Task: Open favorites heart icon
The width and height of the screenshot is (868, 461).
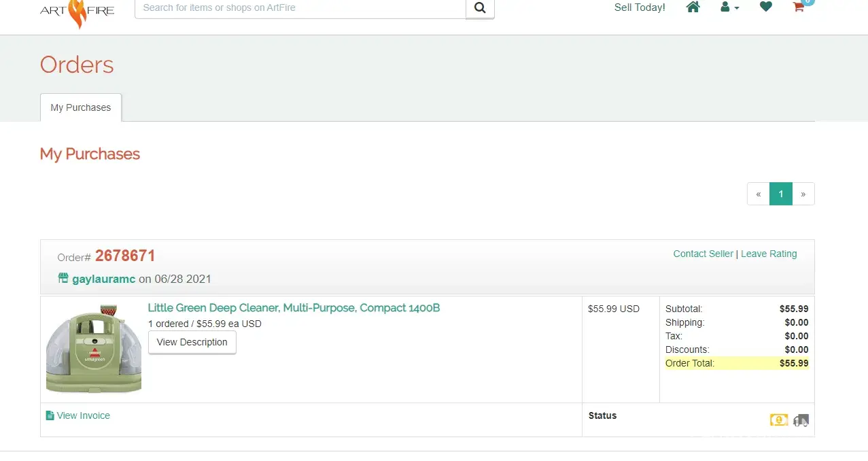Action: point(766,7)
